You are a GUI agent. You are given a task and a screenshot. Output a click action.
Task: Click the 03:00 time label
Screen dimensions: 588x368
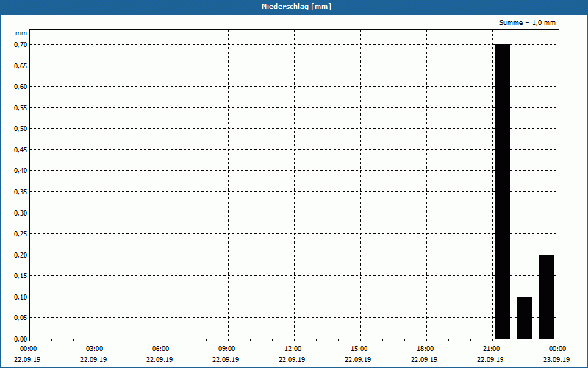[94, 349]
